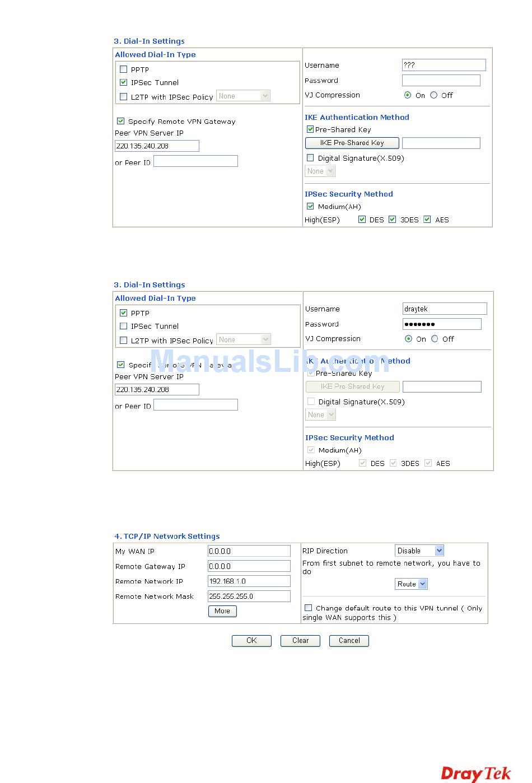Toggle greyed DES checkbox in second panel
532x783 pixels.
362,463
